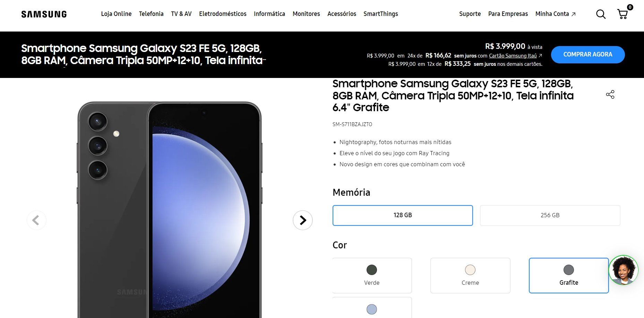This screenshot has width=644, height=318.
Task: Open the Eletrodomésticos menu
Action: pos(223,14)
